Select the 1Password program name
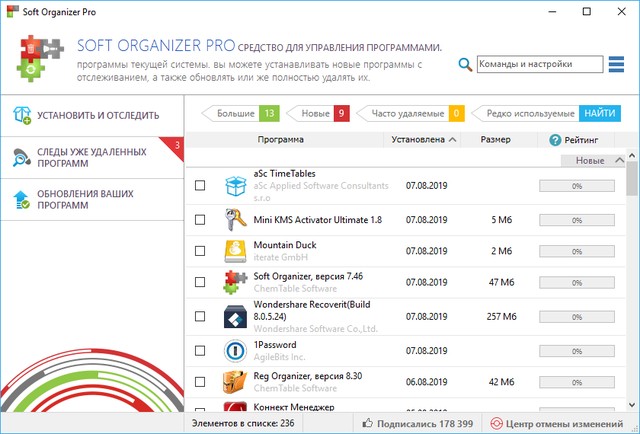Image resolution: width=640 pixels, height=434 pixels. pos(275,345)
